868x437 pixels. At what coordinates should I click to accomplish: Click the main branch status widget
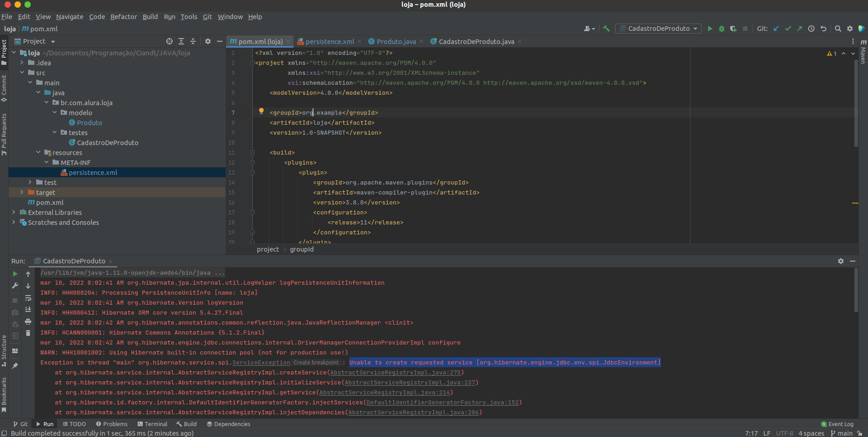pyautogui.click(x=841, y=433)
